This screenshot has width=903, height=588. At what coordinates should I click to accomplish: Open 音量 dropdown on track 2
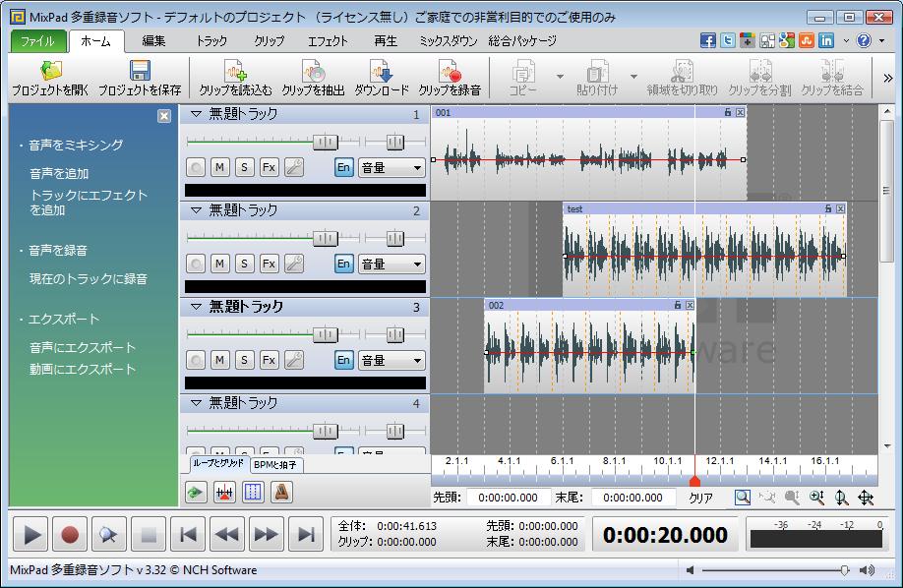391,264
